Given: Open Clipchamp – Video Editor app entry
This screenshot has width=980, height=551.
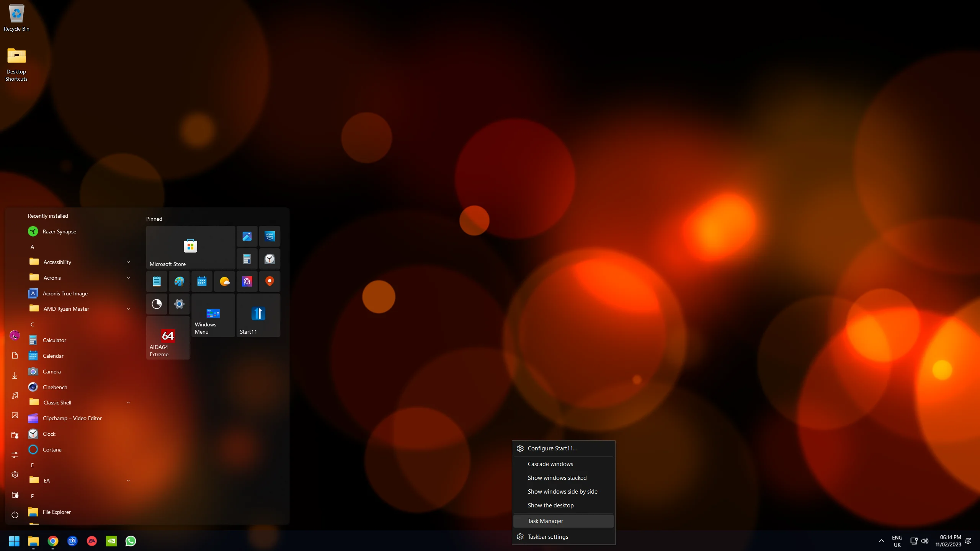Looking at the screenshot, I should point(80,418).
